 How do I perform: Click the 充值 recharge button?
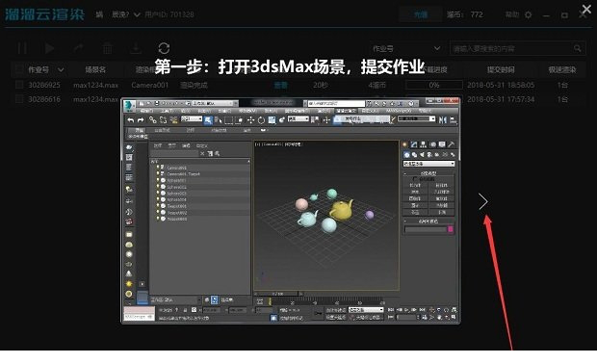421,14
